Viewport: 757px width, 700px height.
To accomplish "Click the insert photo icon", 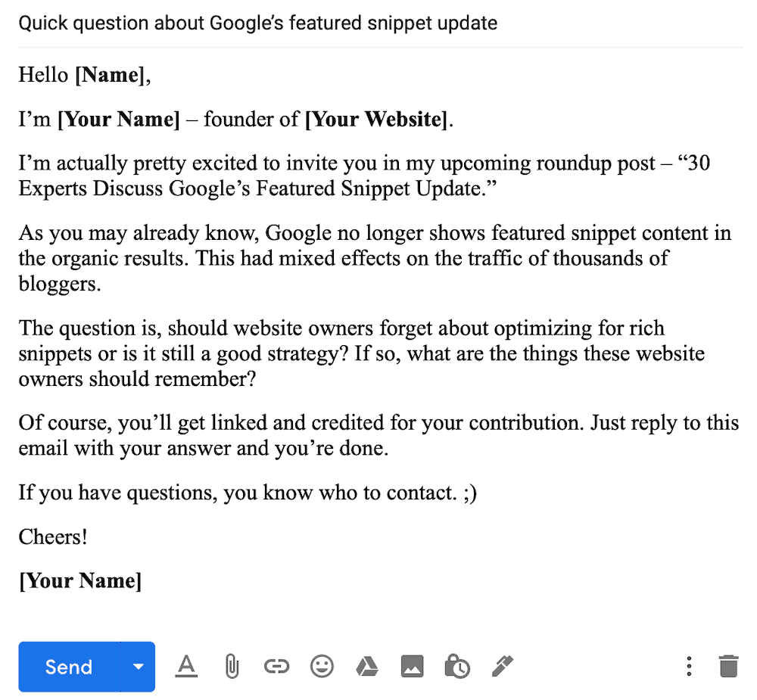I will (x=412, y=667).
